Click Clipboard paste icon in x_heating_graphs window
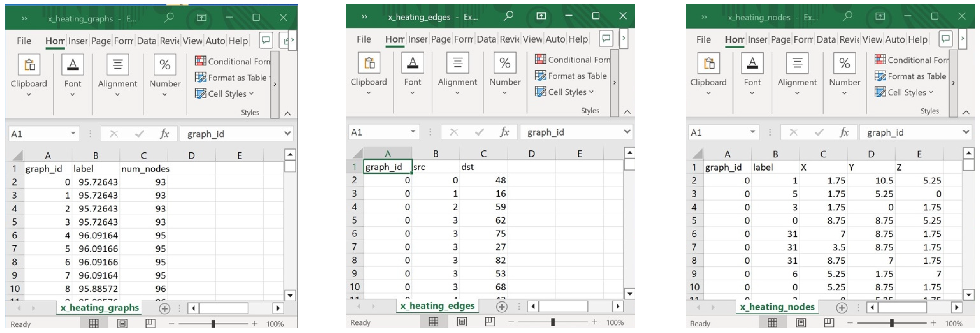 pyautogui.click(x=29, y=64)
